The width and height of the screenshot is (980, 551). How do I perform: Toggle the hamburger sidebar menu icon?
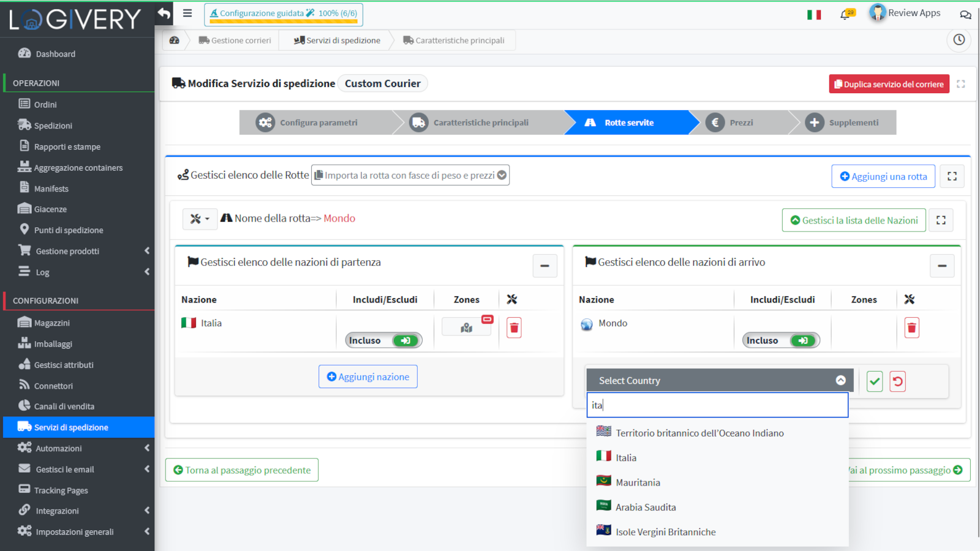[x=187, y=13]
